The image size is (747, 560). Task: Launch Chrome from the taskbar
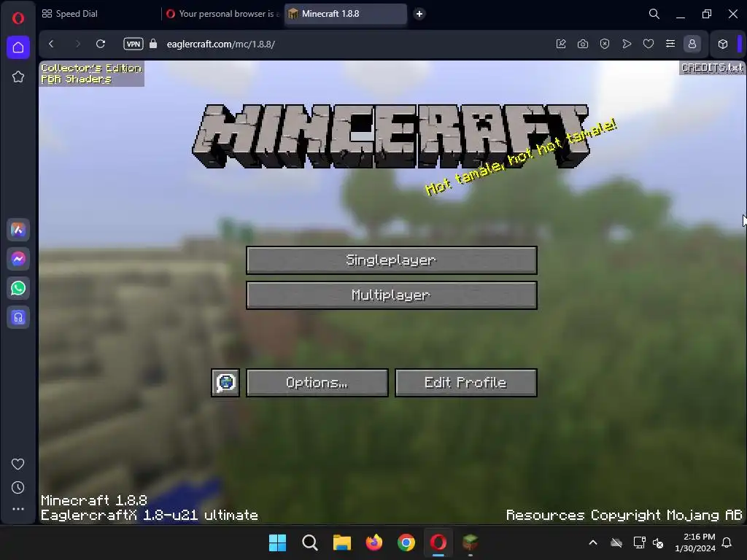(x=406, y=542)
